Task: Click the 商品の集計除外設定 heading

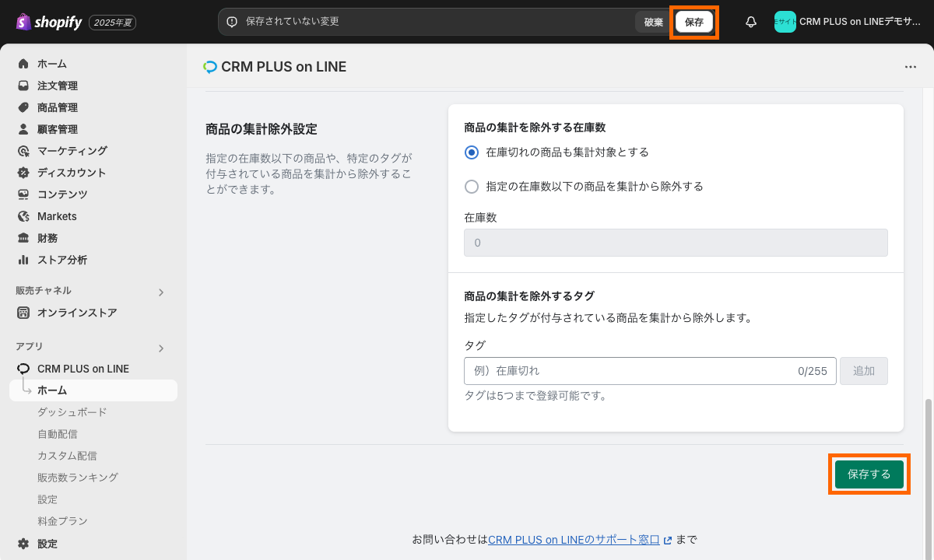Action: pyautogui.click(x=262, y=128)
